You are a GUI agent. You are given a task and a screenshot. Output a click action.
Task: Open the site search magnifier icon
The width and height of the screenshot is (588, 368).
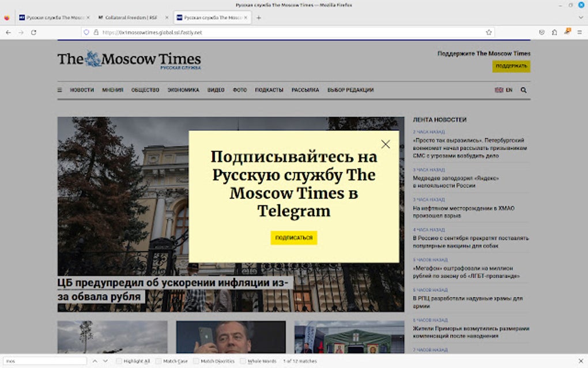pyautogui.click(x=523, y=90)
